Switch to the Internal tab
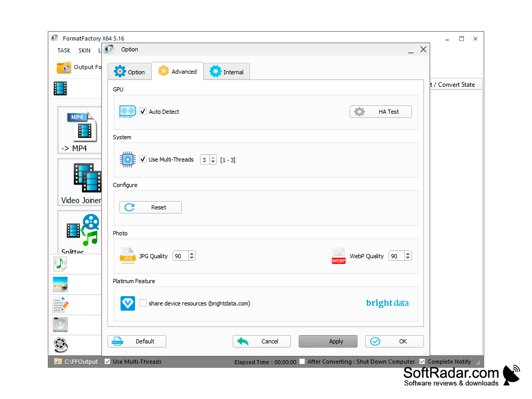 [227, 72]
